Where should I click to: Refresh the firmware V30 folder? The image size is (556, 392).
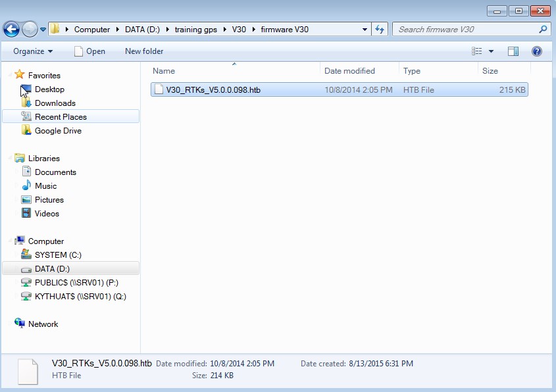pos(380,30)
